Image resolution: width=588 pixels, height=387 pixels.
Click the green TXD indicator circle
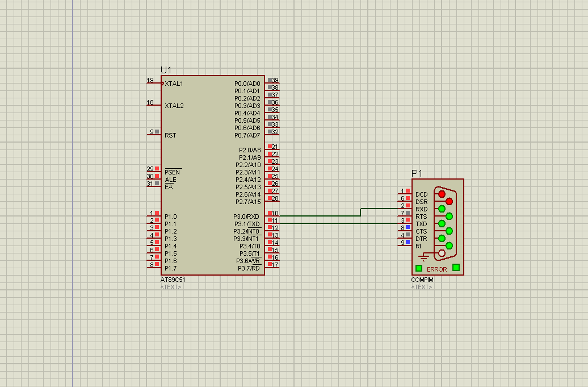442,224
